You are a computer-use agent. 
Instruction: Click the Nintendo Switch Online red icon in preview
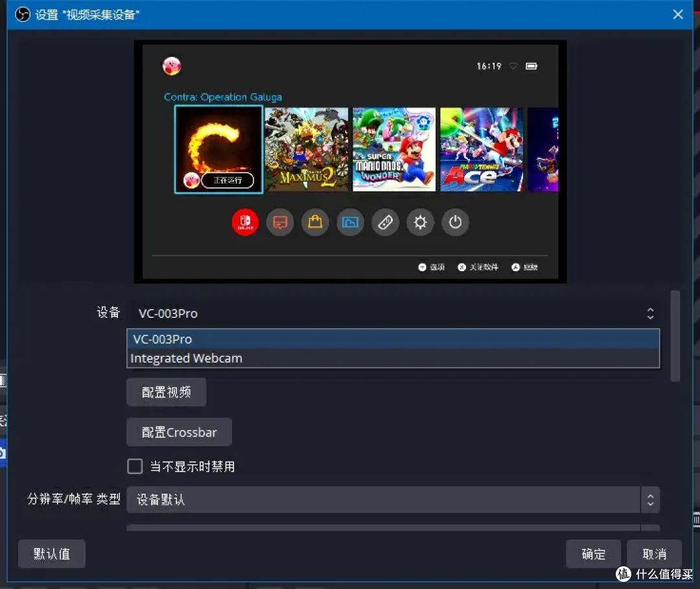click(x=245, y=222)
